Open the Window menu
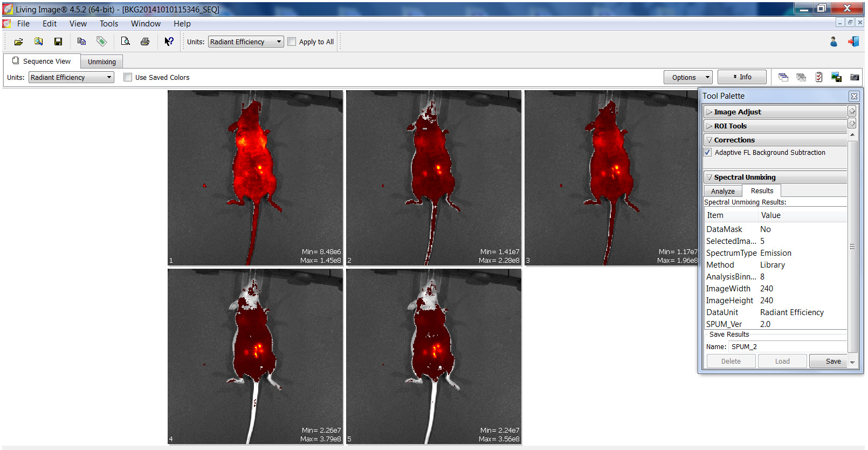The width and height of the screenshot is (868, 450). pyautogui.click(x=146, y=24)
